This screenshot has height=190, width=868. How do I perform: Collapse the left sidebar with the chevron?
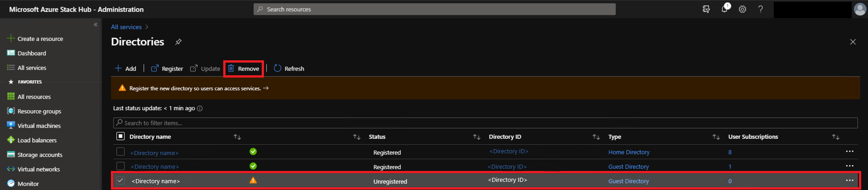(96, 24)
